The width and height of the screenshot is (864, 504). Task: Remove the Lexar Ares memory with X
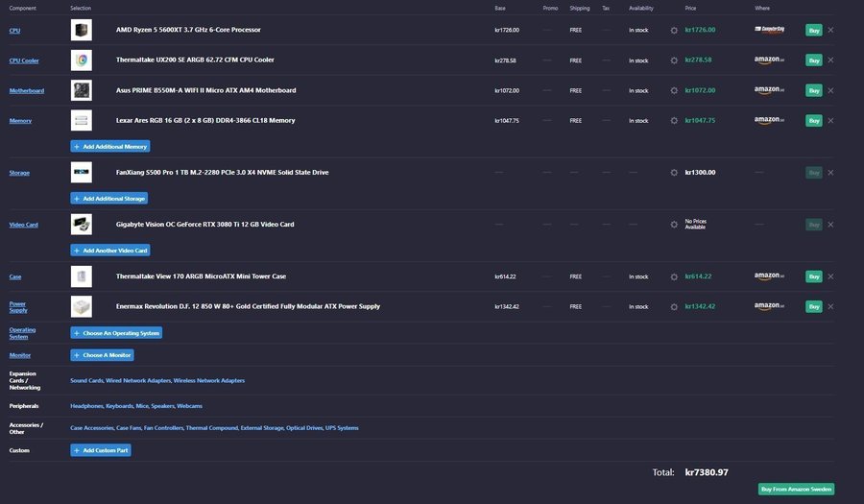coord(830,121)
